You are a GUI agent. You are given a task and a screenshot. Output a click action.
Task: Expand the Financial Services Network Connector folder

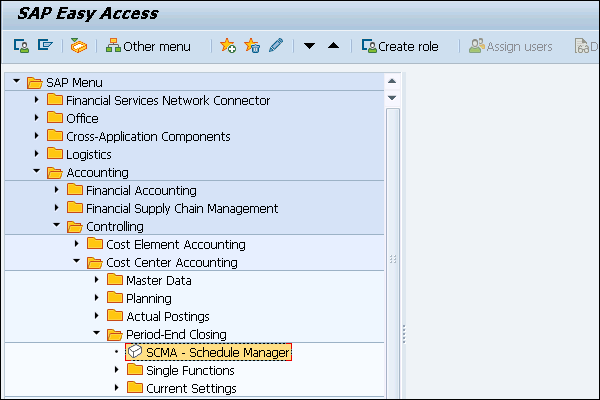[x=38, y=100]
